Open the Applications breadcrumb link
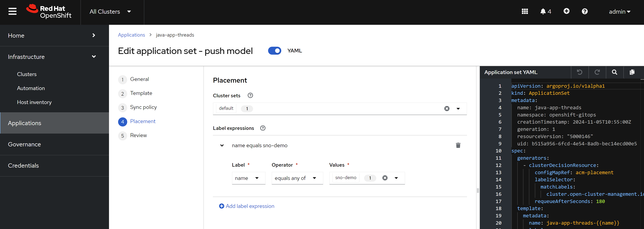 pos(131,35)
